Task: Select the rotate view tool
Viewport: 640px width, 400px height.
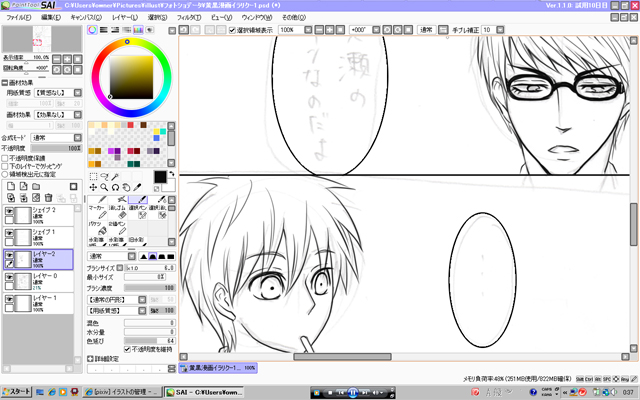Action: [116, 187]
